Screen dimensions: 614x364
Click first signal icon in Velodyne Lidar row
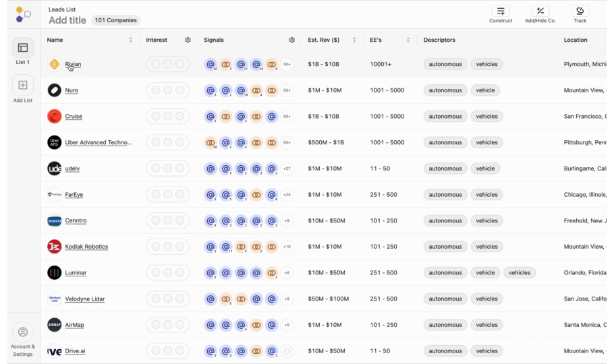(x=211, y=299)
